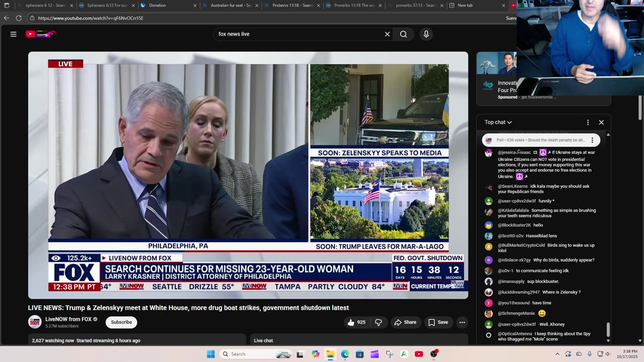Switch to the Donation tab
The height and width of the screenshot is (362, 644).
[169, 6]
